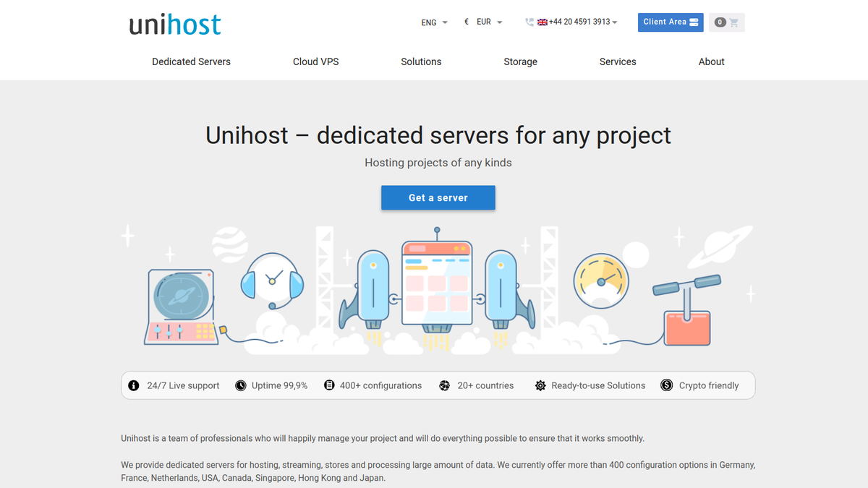Click the 400+ configurations text
The width and height of the screenshot is (868, 488).
(380, 385)
